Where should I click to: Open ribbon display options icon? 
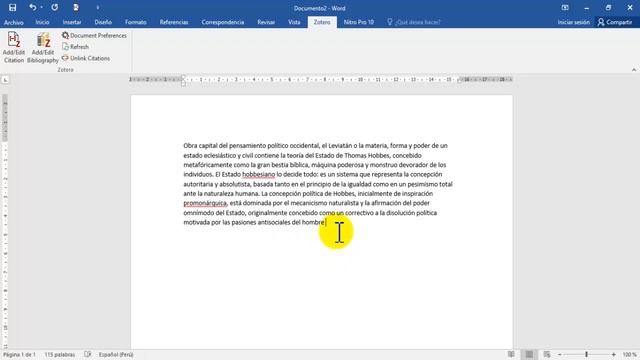pos(565,8)
